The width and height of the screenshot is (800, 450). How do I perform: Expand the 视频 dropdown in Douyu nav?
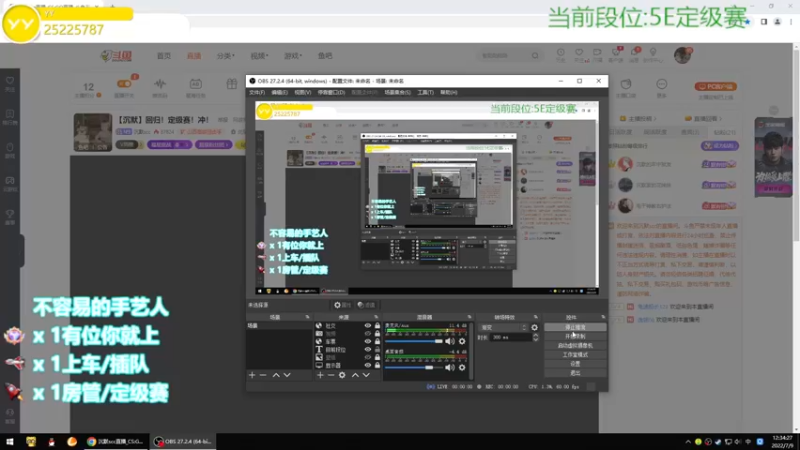pyautogui.click(x=259, y=56)
